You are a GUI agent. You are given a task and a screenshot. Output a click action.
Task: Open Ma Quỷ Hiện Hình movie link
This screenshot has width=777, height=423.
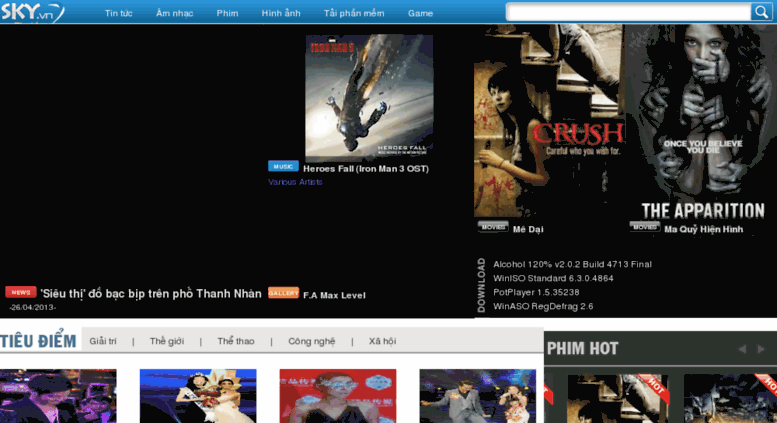coord(703,229)
